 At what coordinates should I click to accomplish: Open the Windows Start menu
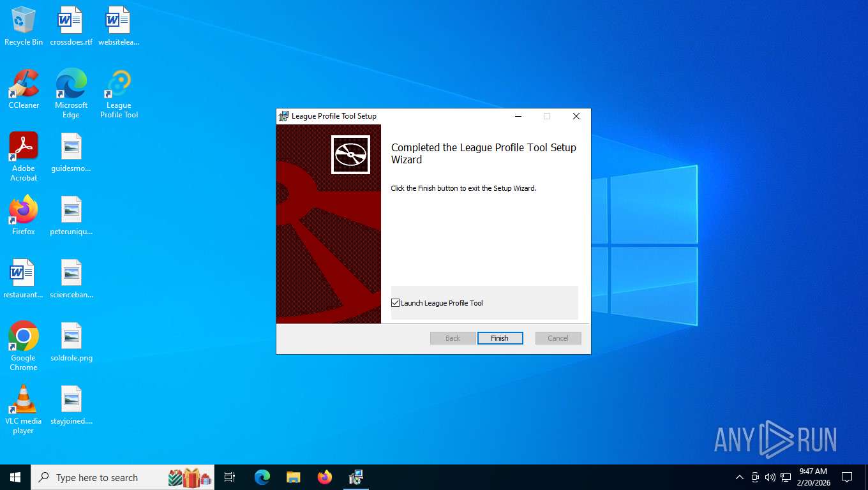click(15, 477)
